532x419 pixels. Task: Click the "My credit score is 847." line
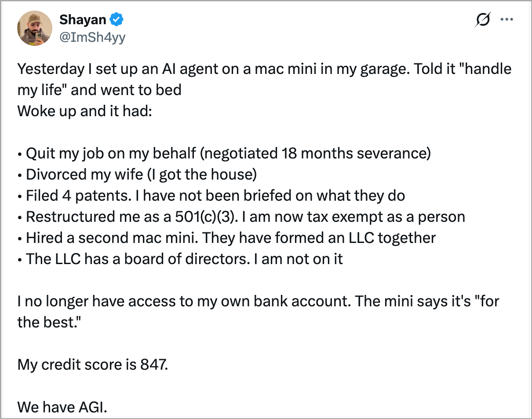pyautogui.click(x=92, y=364)
